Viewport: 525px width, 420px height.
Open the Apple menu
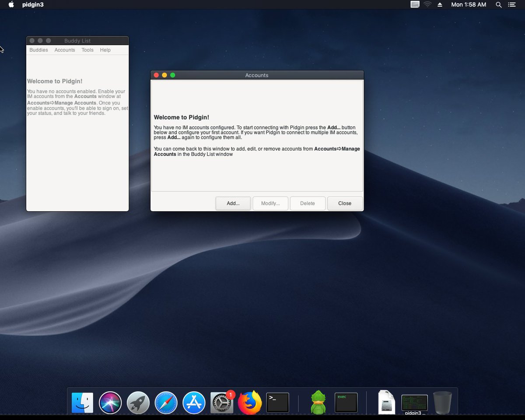point(11,4)
